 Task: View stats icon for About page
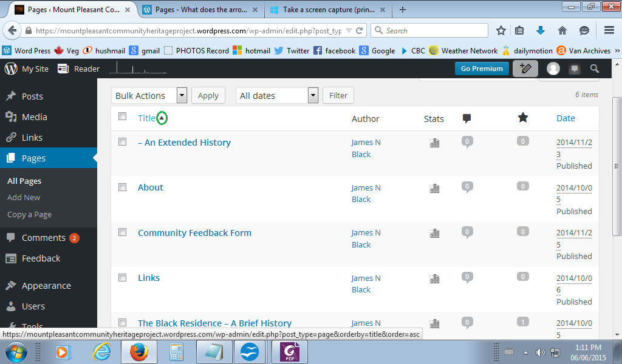pos(434,188)
